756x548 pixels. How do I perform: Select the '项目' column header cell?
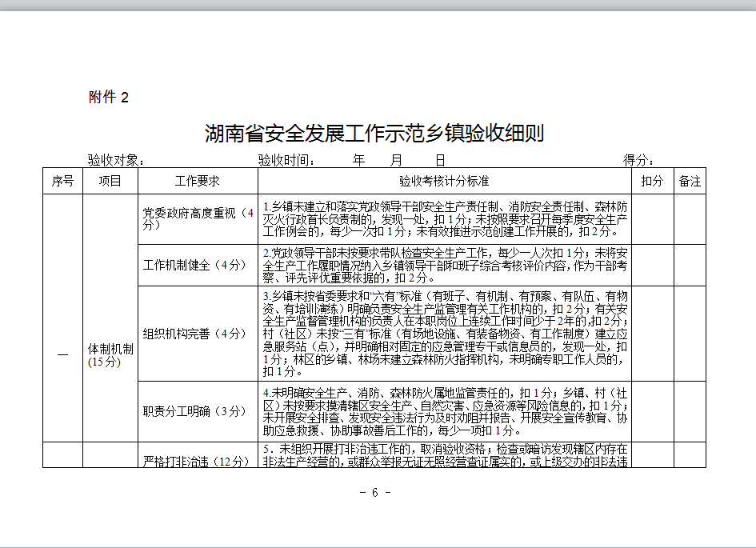tap(110, 182)
